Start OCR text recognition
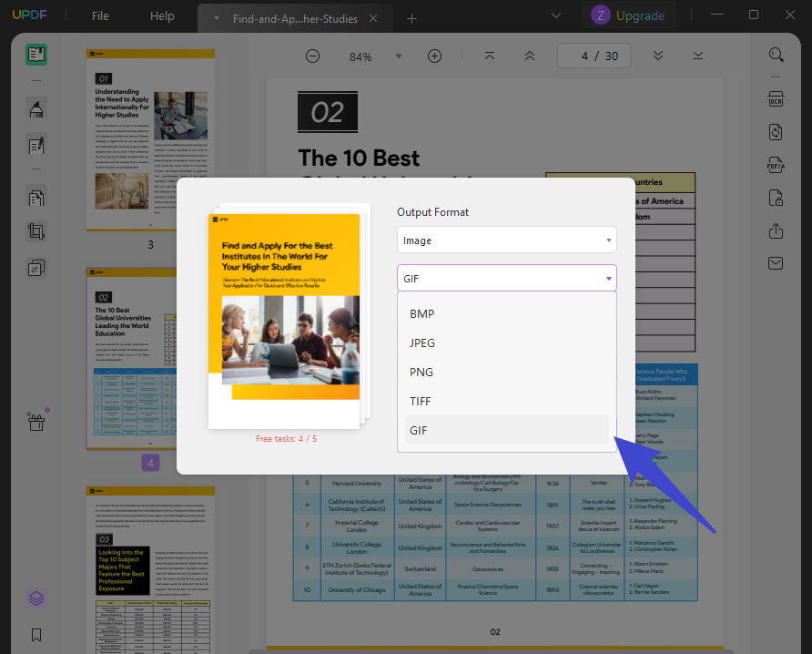This screenshot has width=812, height=654. (776, 99)
